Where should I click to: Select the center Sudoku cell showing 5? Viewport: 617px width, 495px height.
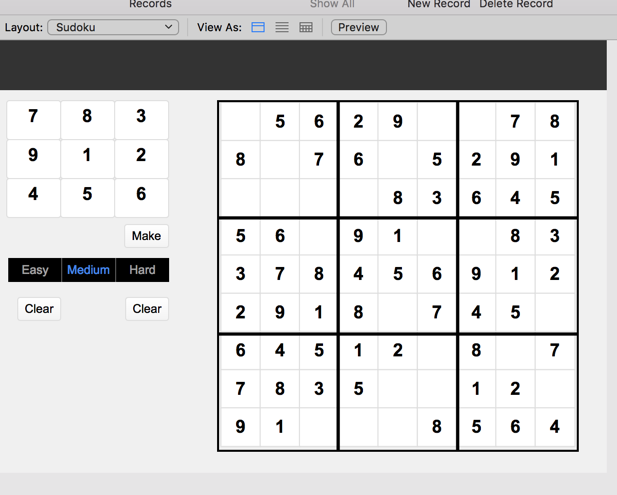pyautogui.click(x=398, y=274)
